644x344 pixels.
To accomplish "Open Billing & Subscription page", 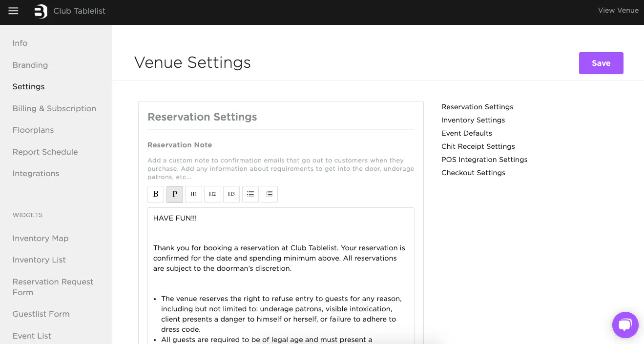I will click(x=54, y=108).
